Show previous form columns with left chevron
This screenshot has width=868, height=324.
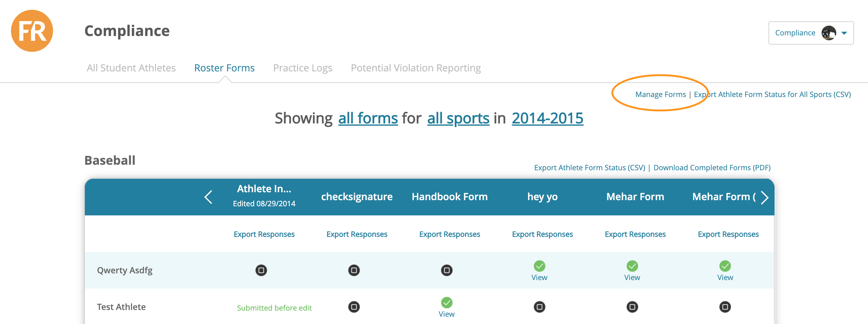click(x=208, y=197)
